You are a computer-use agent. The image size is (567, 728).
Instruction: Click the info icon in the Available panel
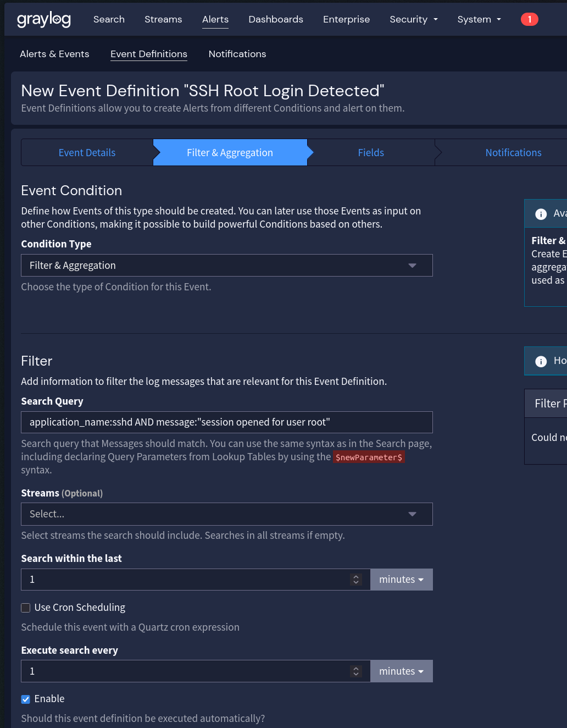point(541,214)
